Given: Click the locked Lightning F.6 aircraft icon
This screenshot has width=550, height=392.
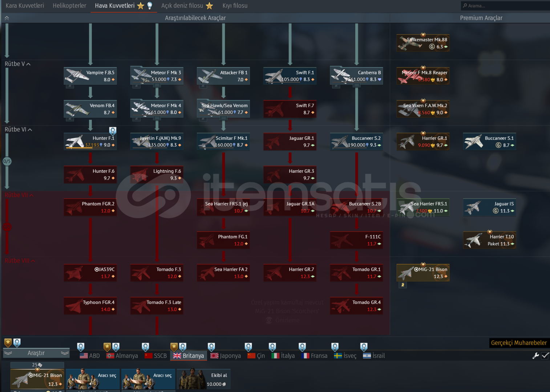Looking at the screenshot, I should click(x=141, y=175).
